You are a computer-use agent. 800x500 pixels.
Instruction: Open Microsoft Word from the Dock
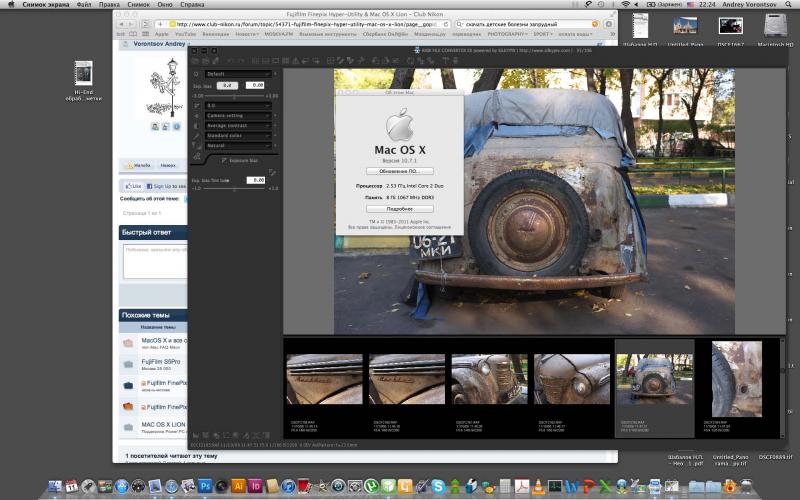571,486
